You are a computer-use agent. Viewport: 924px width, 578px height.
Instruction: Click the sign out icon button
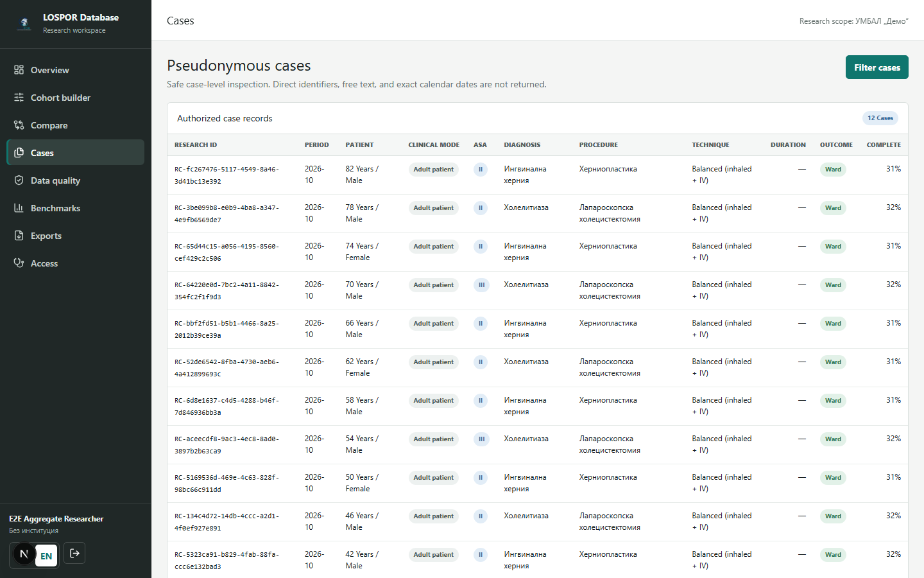point(74,554)
